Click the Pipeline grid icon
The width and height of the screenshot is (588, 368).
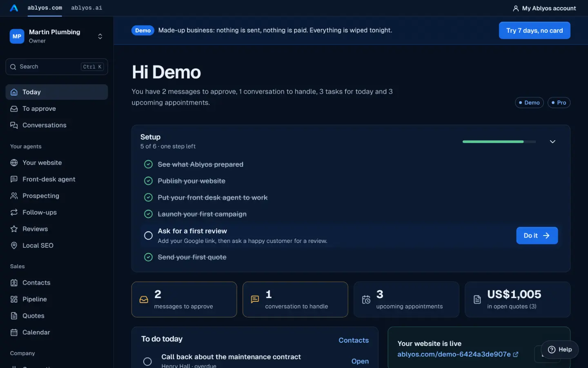click(x=14, y=299)
